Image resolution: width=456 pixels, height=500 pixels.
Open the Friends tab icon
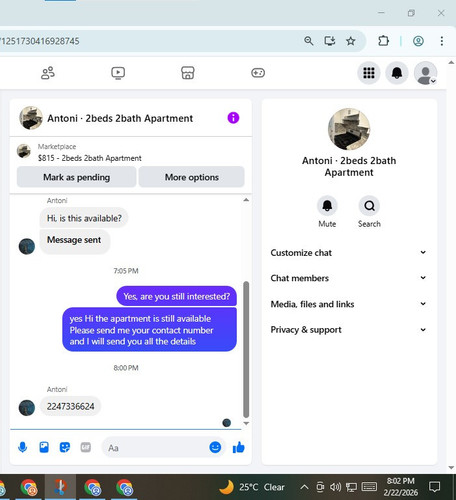(x=48, y=73)
